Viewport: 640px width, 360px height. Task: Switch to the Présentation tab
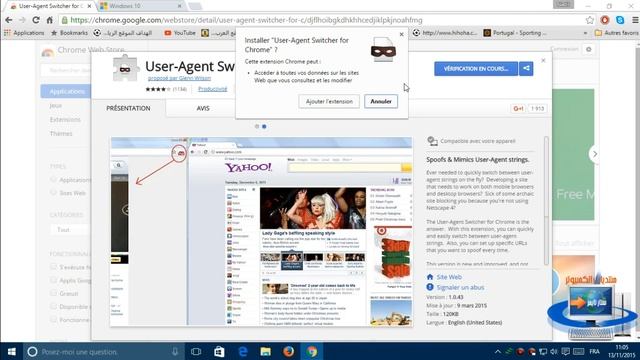(128, 108)
